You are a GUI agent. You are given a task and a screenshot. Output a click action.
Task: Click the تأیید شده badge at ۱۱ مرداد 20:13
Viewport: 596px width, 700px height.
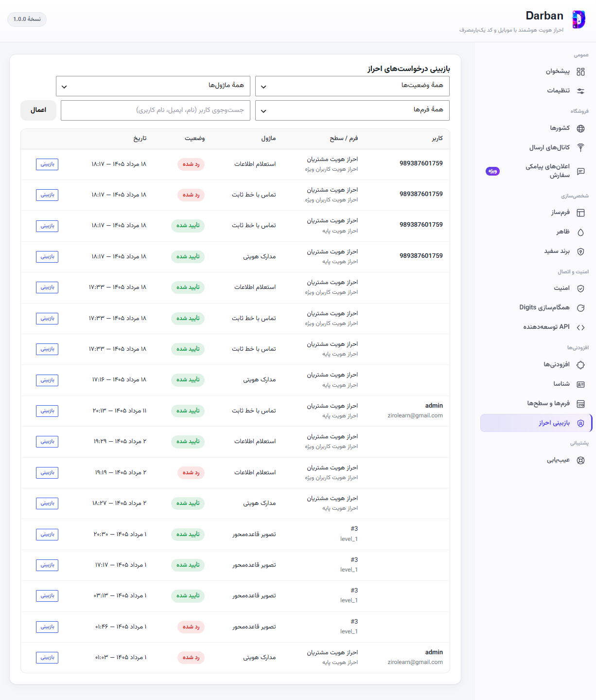(x=188, y=411)
